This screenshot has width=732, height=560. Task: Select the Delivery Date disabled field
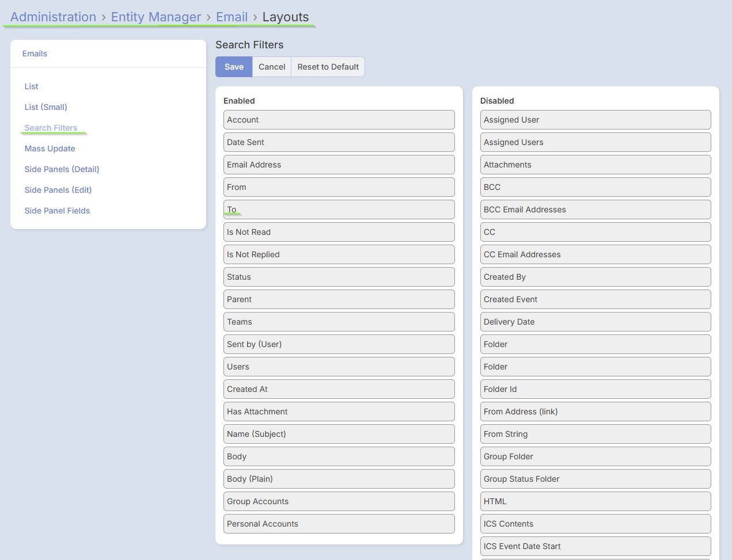point(595,322)
